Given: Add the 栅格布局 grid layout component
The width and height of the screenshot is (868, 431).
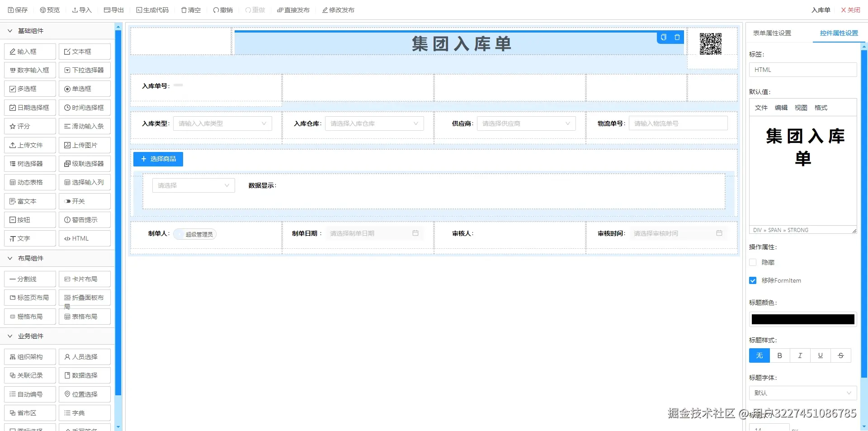Looking at the screenshot, I should click(x=30, y=317).
